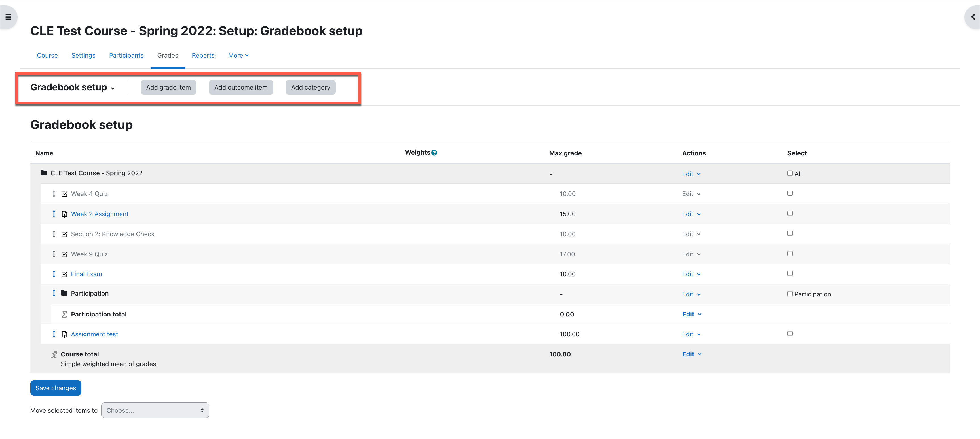
Task: Click the mean icon beside Course total
Action: [54, 354]
